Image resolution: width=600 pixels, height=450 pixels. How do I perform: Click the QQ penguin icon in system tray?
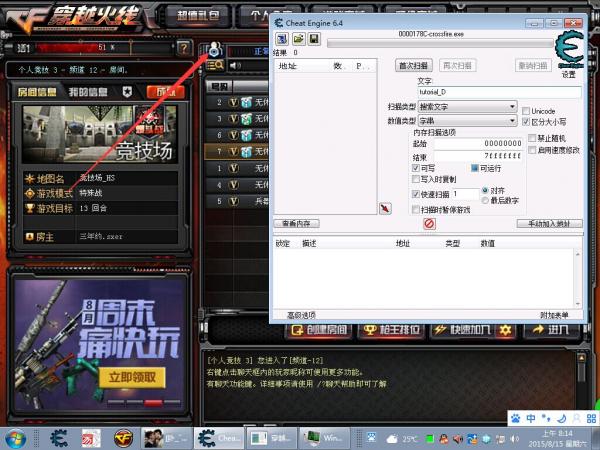tap(444, 439)
